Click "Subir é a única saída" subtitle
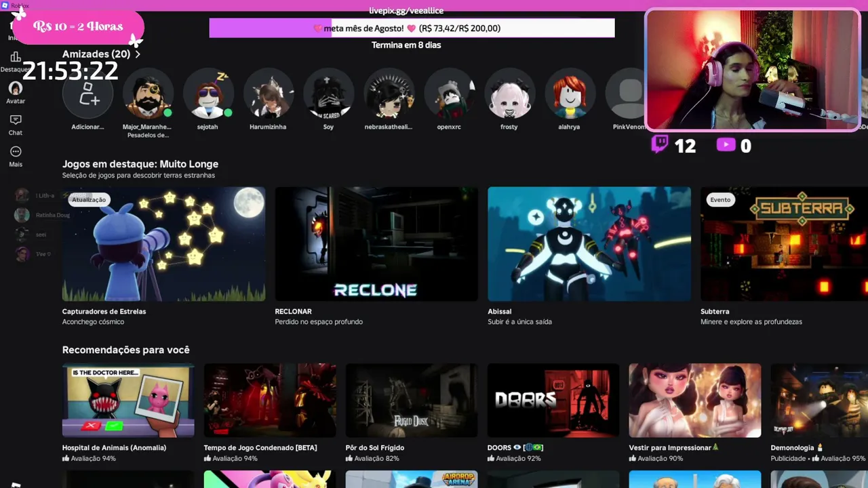868x488 pixels. (x=519, y=322)
